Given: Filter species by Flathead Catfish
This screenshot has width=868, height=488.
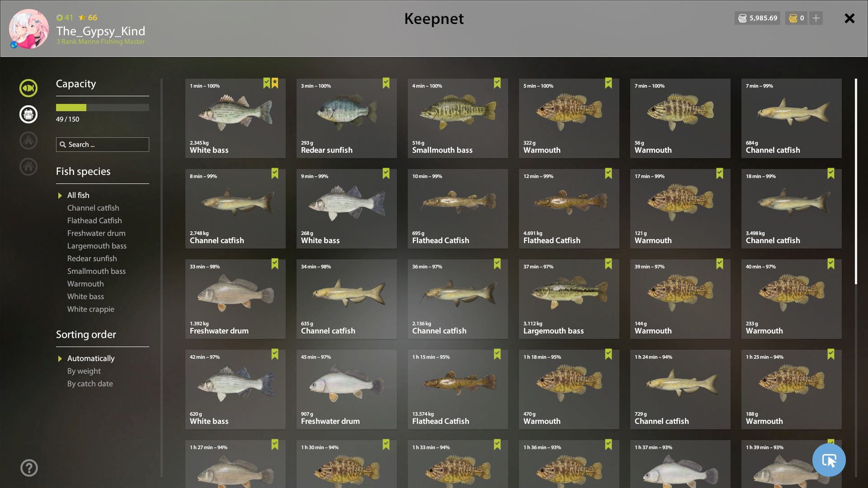Looking at the screenshot, I should click(x=94, y=221).
